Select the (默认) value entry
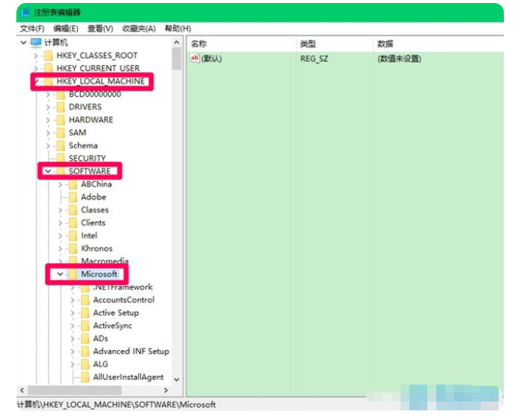Viewport: 518px width, 420px height. point(211,59)
